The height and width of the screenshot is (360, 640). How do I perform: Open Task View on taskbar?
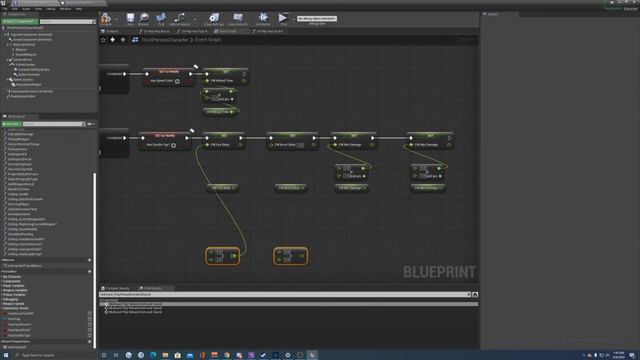(116, 355)
